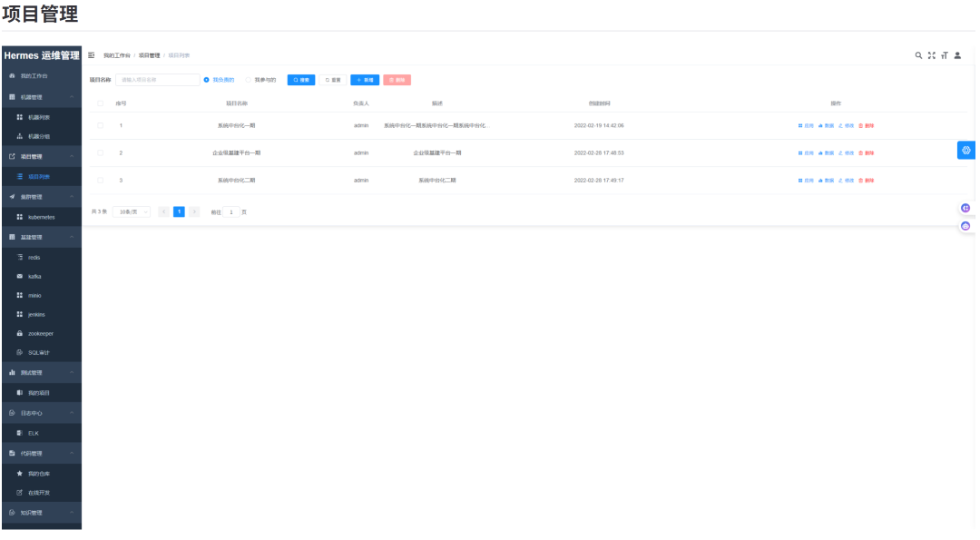The image size is (980, 540).
Task: Open zookeeper in the sidebar
Action: tap(41, 334)
